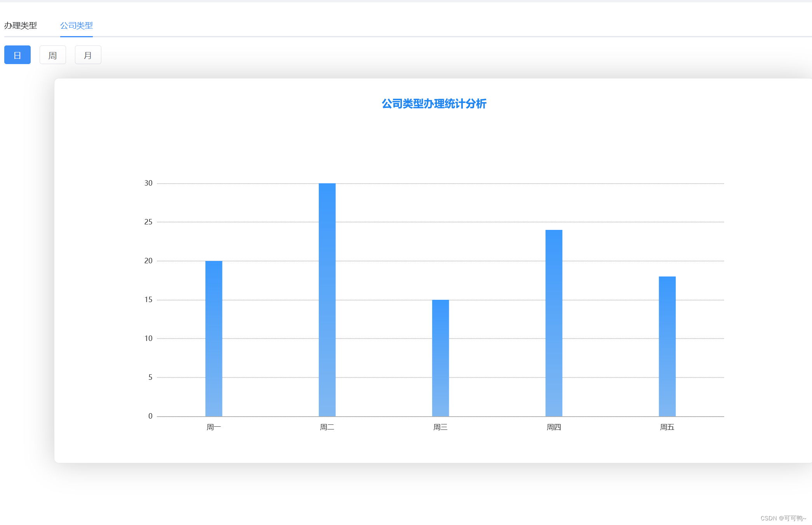Click the 周二 x-axis label
Screen dimensions: 812x525
327,427
